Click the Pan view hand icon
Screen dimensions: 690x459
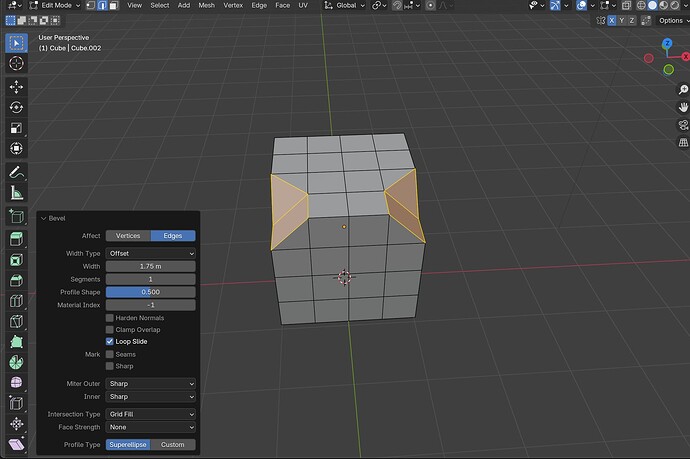click(683, 107)
